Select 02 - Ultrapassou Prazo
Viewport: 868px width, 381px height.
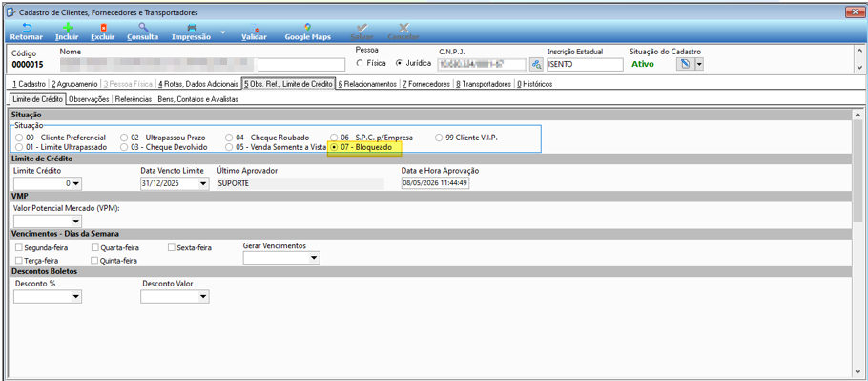pyautogui.click(x=125, y=138)
